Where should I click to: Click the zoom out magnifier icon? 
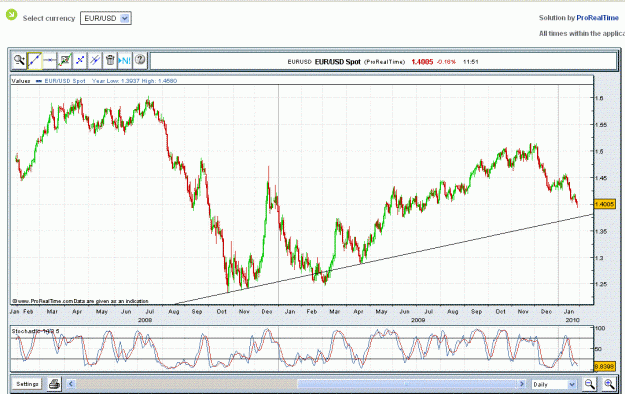coord(590,384)
